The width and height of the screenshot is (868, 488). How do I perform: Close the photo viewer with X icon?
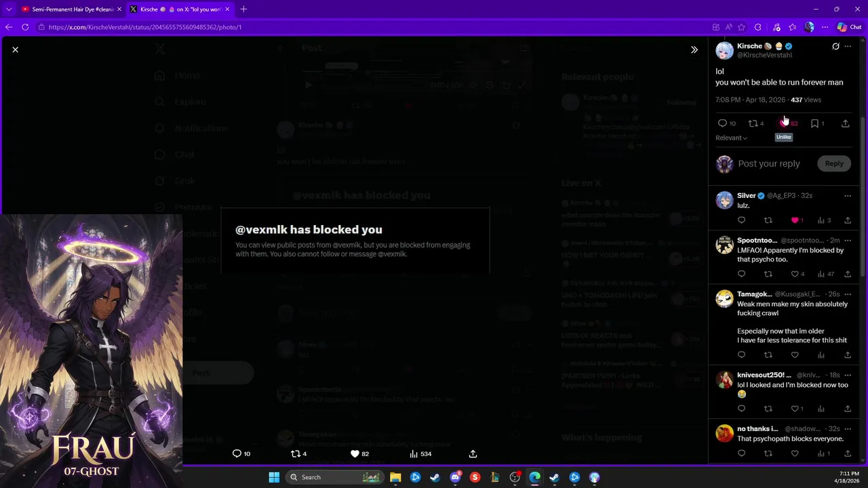coord(15,49)
